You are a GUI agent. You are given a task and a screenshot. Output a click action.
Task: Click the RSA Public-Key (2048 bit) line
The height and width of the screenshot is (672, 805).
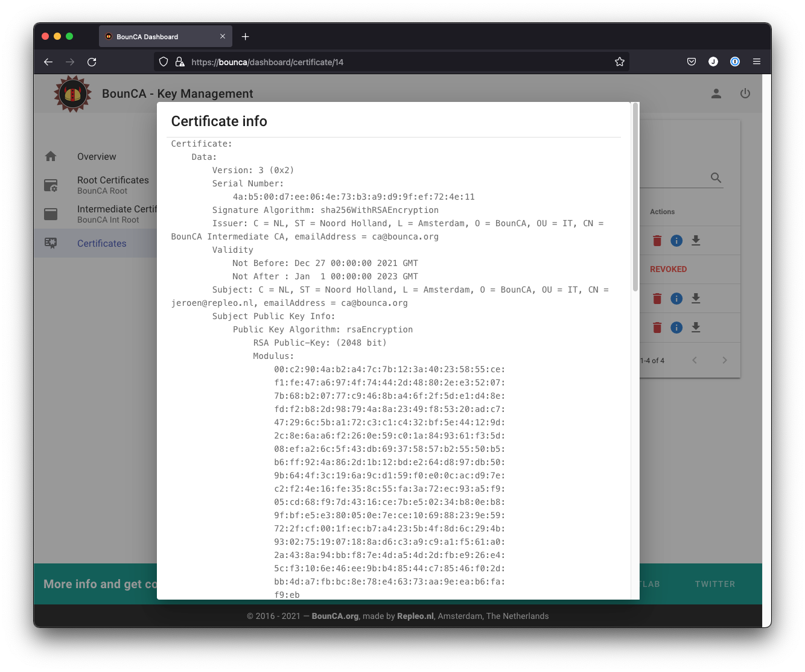(320, 343)
